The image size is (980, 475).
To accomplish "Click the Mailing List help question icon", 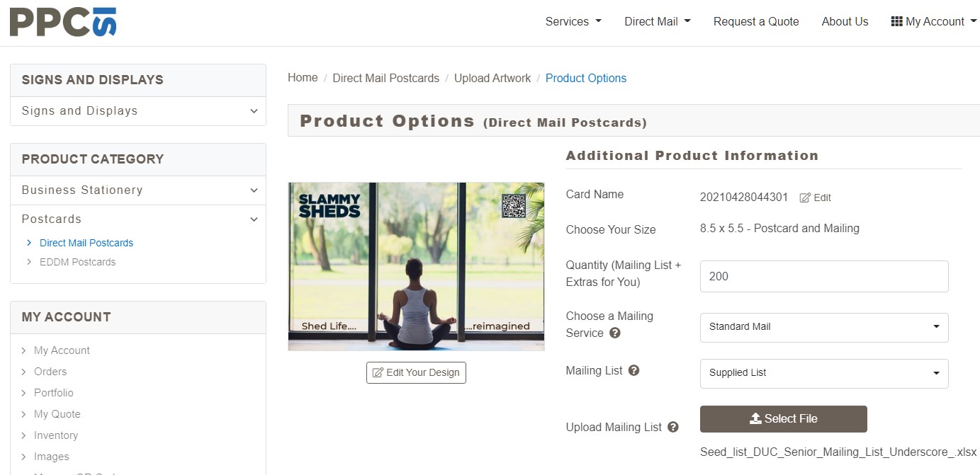I will click(x=634, y=370).
